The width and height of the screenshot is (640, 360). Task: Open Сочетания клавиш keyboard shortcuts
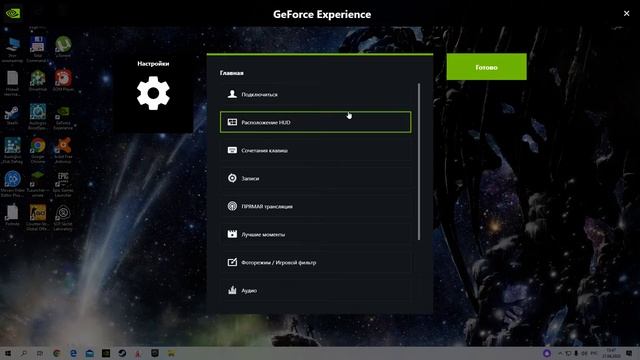[x=316, y=150]
